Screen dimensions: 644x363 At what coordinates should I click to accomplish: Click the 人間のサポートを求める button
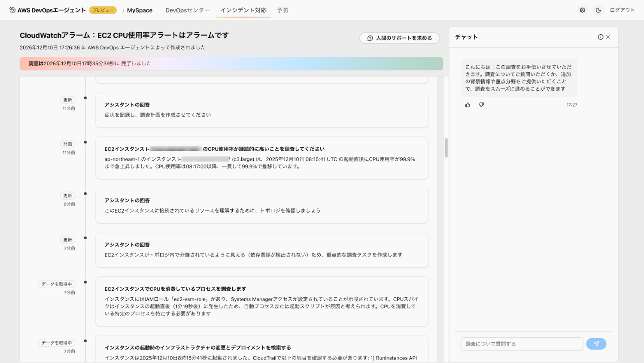point(399,38)
